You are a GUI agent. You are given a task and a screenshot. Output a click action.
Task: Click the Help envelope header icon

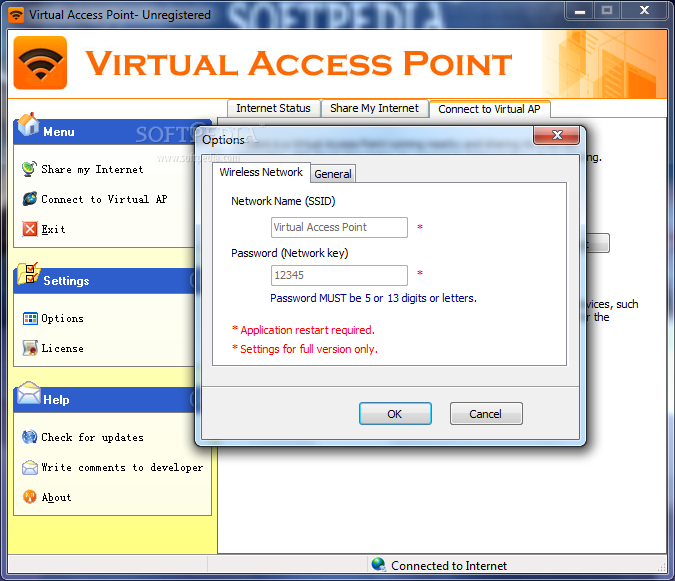point(28,393)
